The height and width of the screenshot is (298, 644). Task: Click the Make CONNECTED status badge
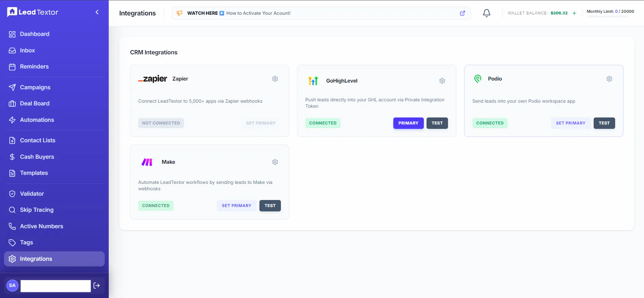(x=156, y=206)
